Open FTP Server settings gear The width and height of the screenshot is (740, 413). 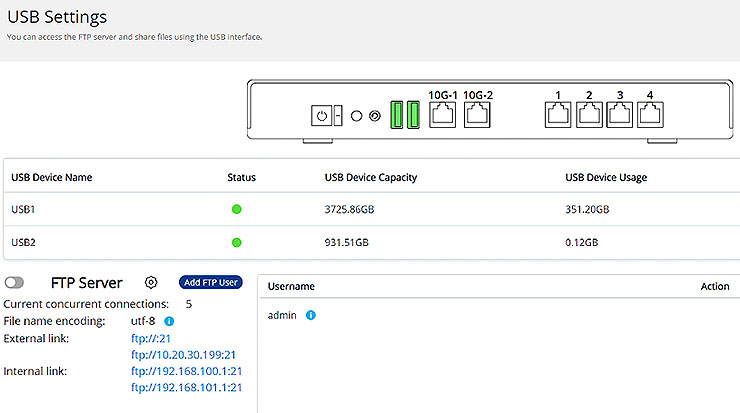(151, 283)
